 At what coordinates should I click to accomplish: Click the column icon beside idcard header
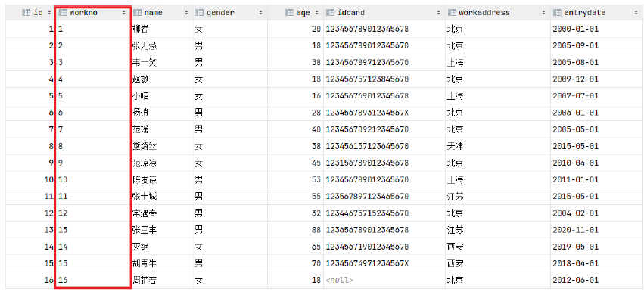tap(330, 13)
